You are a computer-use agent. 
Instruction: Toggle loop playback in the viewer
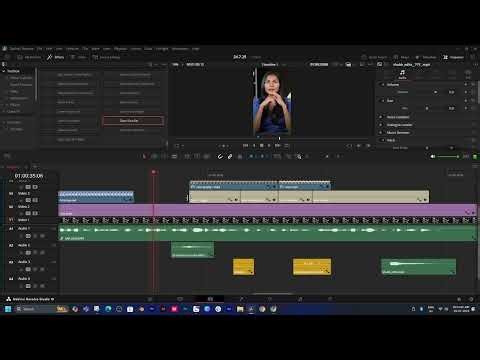coord(287,146)
